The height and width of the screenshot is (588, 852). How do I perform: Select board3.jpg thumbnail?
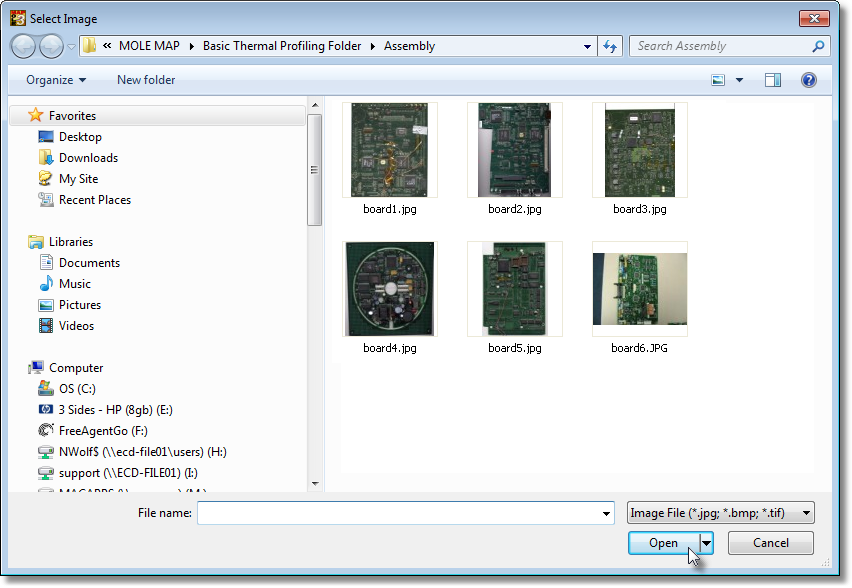coord(640,150)
